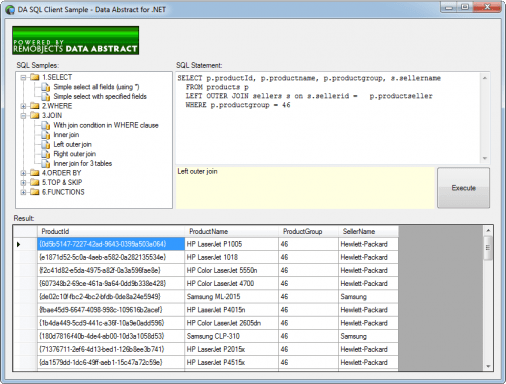506x384 pixels.
Task: Select 'With join condition in WHERE clause' sample
Action: (106, 125)
